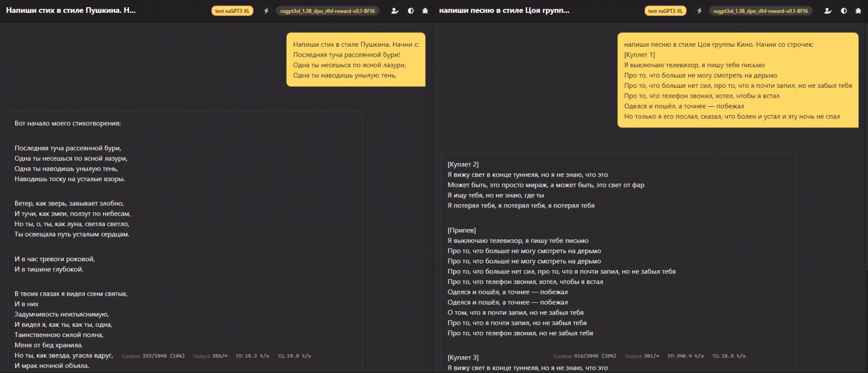Image resolution: width=868 pixels, height=373 pixels.
Task: Open model selector rugpt3xl badge in Пушкина chat
Action: tap(328, 11)
